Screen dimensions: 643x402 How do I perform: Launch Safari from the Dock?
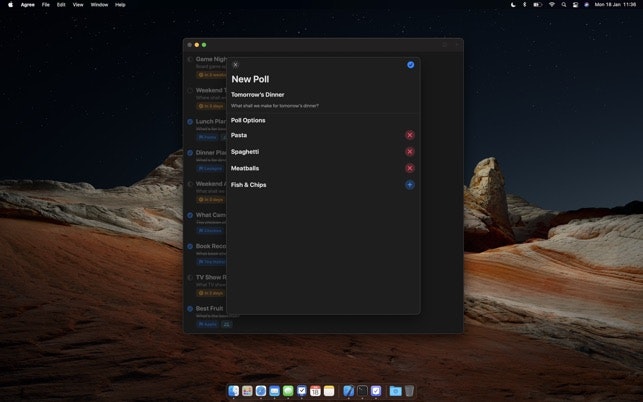pyautogui.click(x=260, y=391)
